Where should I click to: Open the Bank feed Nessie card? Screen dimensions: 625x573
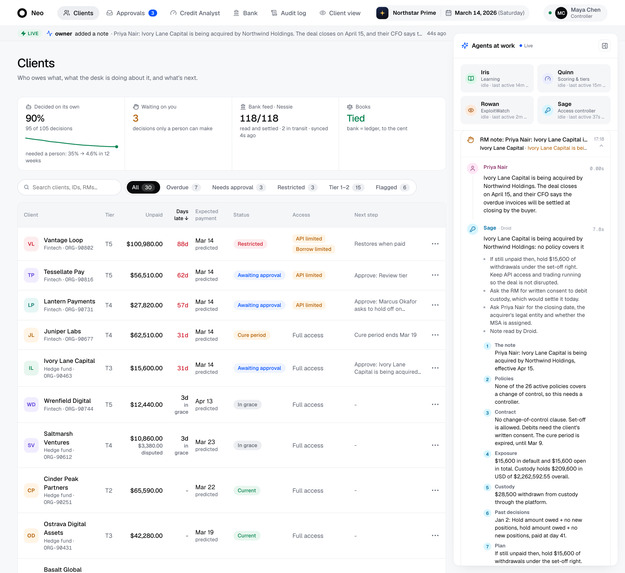coord(285,133)
